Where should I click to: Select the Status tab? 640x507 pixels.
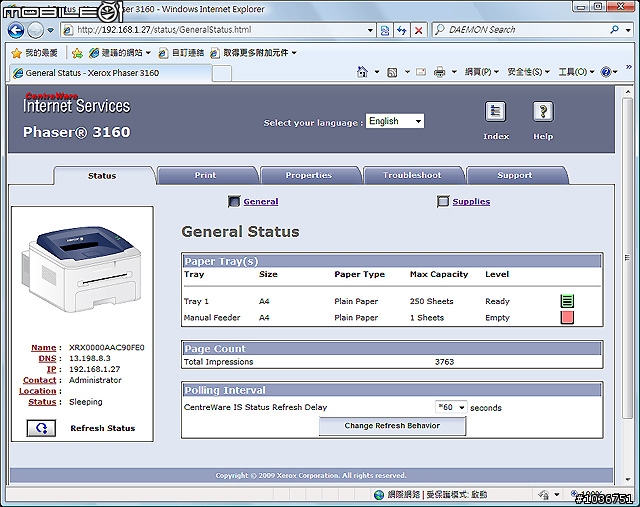click(x=102, y=176)
